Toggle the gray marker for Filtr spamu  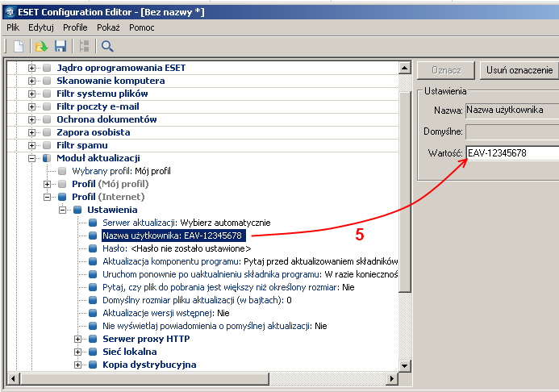[47, 145]
